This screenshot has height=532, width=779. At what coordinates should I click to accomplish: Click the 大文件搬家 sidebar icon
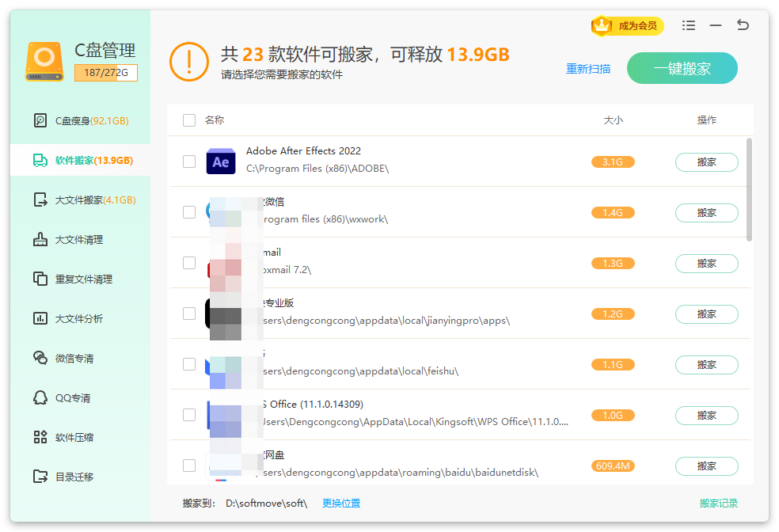(40, 199)
